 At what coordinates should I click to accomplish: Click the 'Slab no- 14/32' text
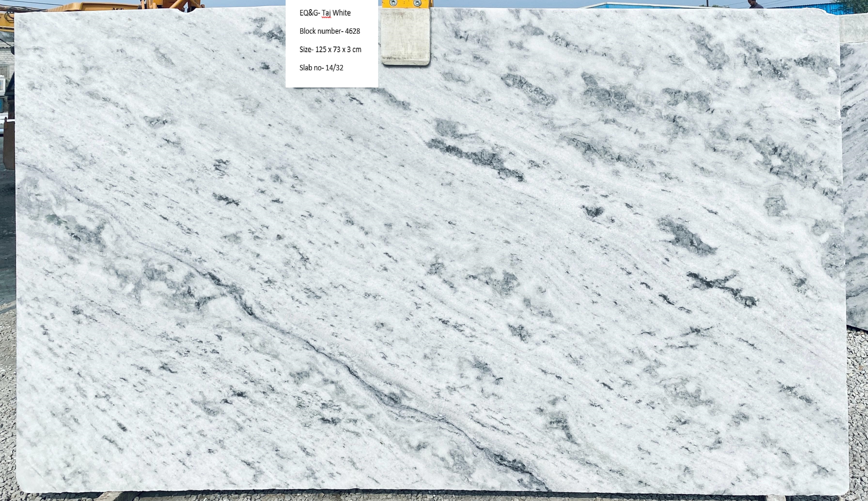coord(321,67)
